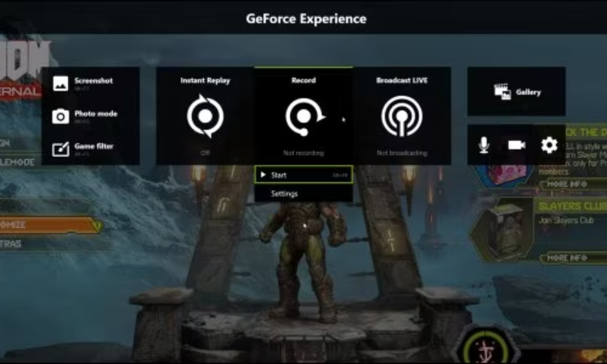Click the Screenshot picture icon
607x364 pixels.
[61, 83]
